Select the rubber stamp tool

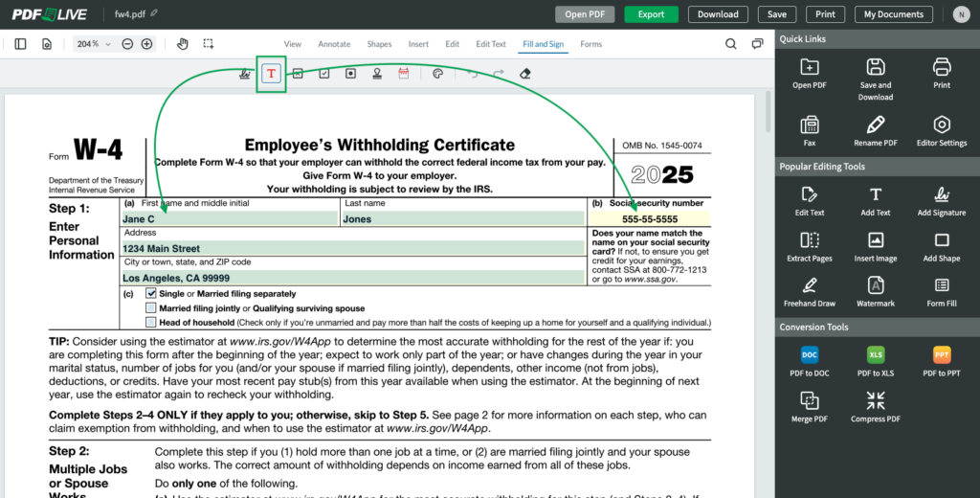coord(377,74)
